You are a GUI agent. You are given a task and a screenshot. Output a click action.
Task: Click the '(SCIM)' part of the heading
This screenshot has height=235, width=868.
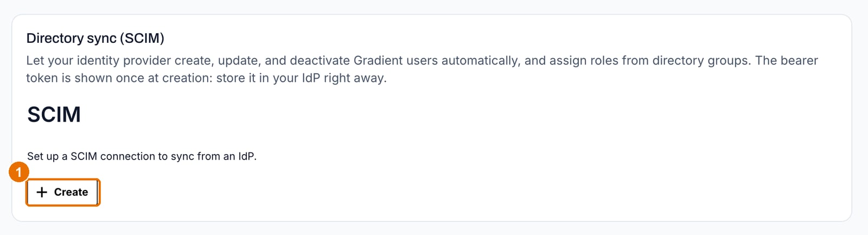[142, 39]
